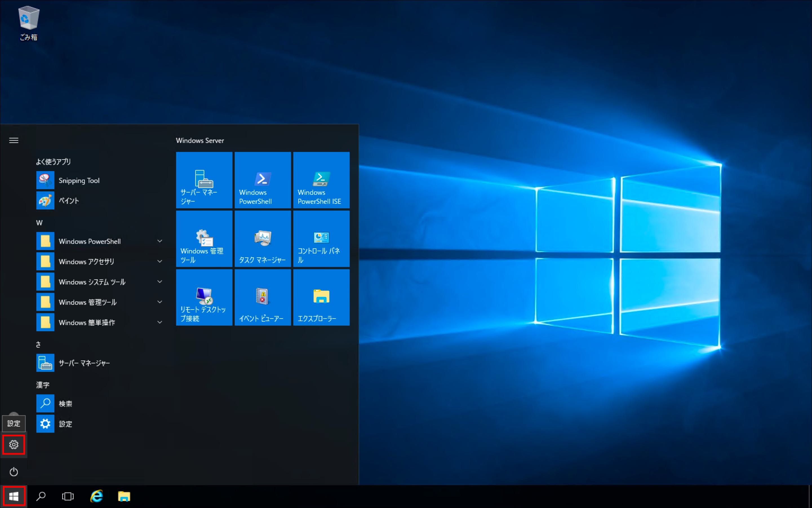
Task: Launch Internet Explorer from the taskbar
Action: (97, 496)
